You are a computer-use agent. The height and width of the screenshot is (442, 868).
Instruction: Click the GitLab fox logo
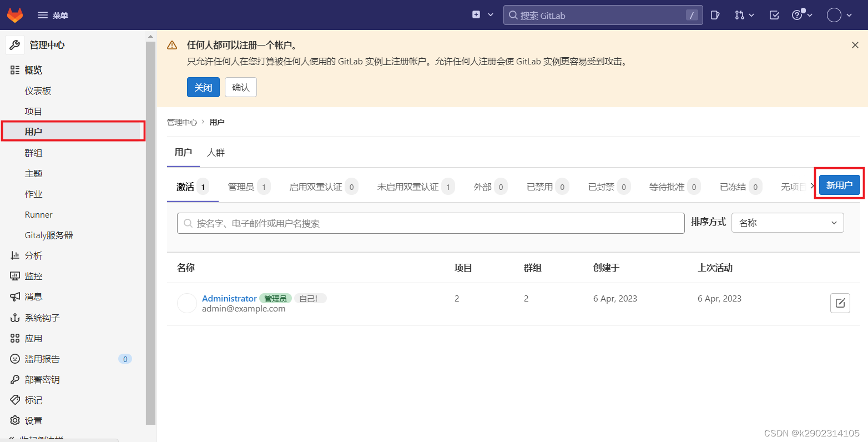click(x=15, y=15)
